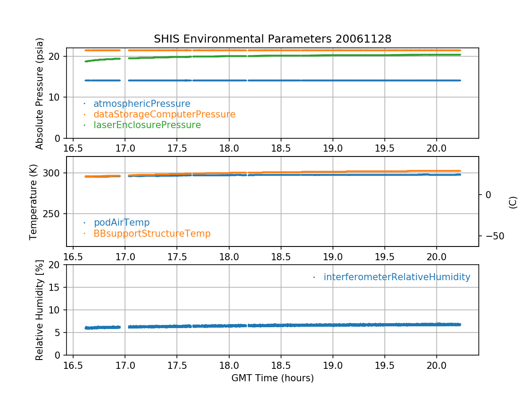The height and width of the screenshot is (399, 532).
Task: Select the dataStorageComputerPressure legend entry
Action: (164, 114)
